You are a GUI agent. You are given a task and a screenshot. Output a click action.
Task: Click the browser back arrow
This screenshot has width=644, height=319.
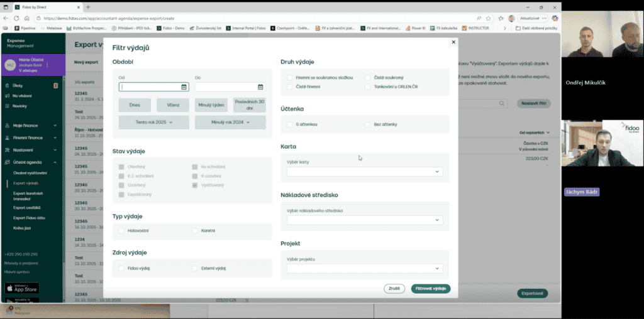click(x=7, y=18)
